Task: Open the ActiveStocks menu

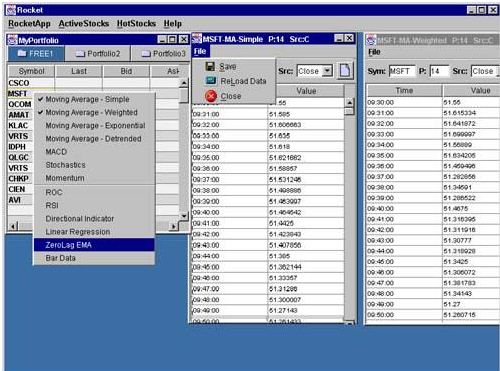Action: pos(84,24)
